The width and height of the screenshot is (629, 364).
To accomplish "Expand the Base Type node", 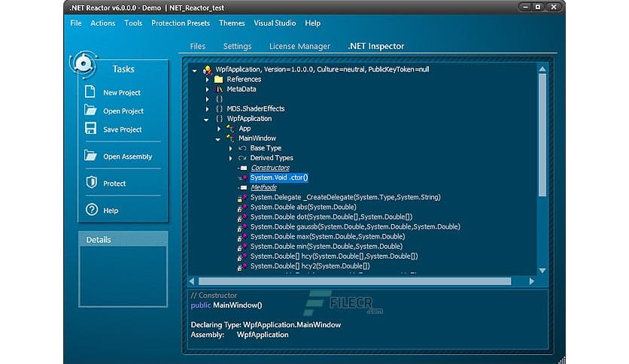I will [232, 148].
